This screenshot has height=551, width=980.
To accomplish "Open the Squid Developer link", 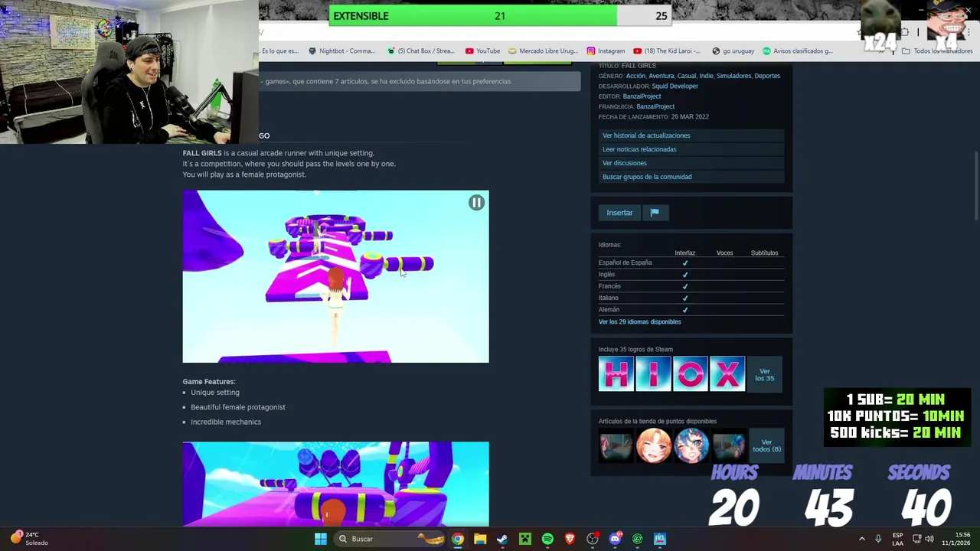I will [675, 86].
